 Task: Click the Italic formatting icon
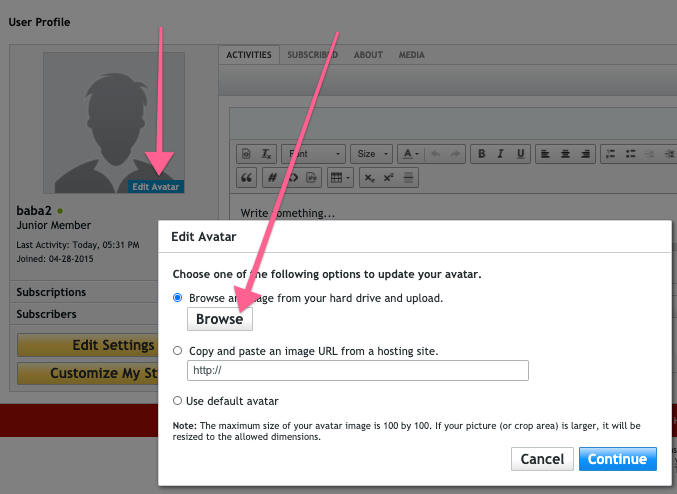499,154
